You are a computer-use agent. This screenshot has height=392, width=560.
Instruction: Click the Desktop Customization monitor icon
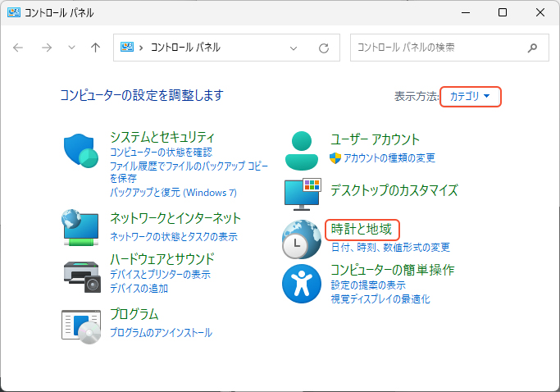(x=301, y=192)
